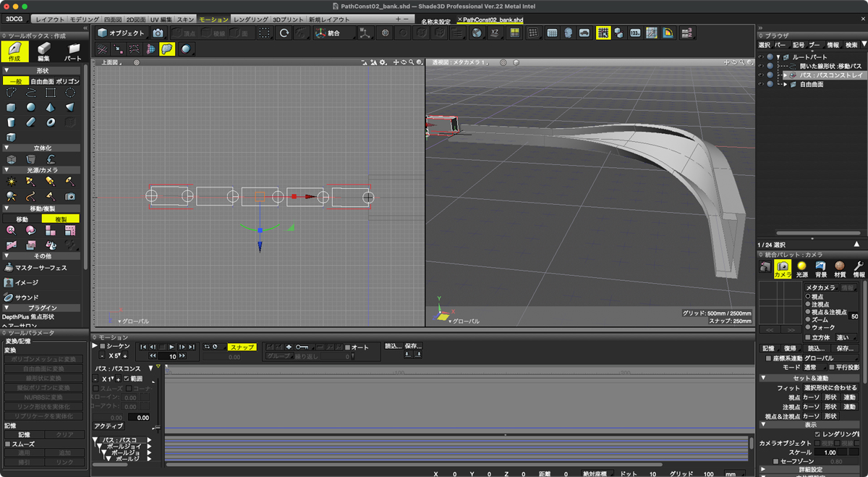
Task: Select the torus shape tool
Action: [x=51, y=122]
